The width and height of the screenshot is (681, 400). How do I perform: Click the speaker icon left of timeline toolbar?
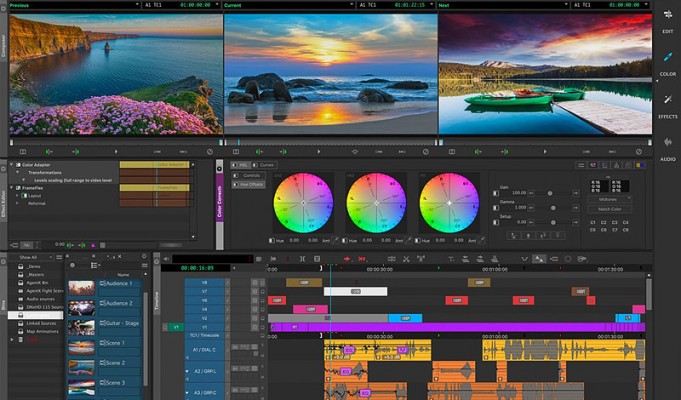[166, 259]
